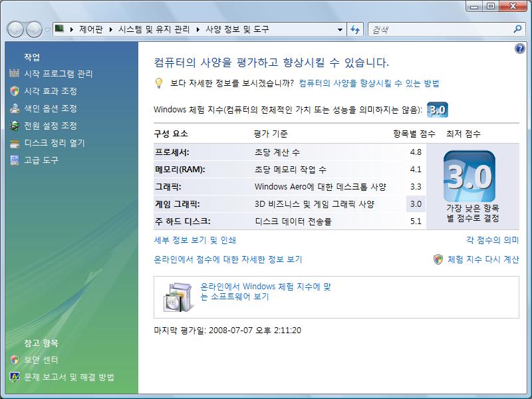The width and height of the screenshot is (532, 399).
Task: Expand arrow before 제어판 in breadcrumb
Action: 72,29
